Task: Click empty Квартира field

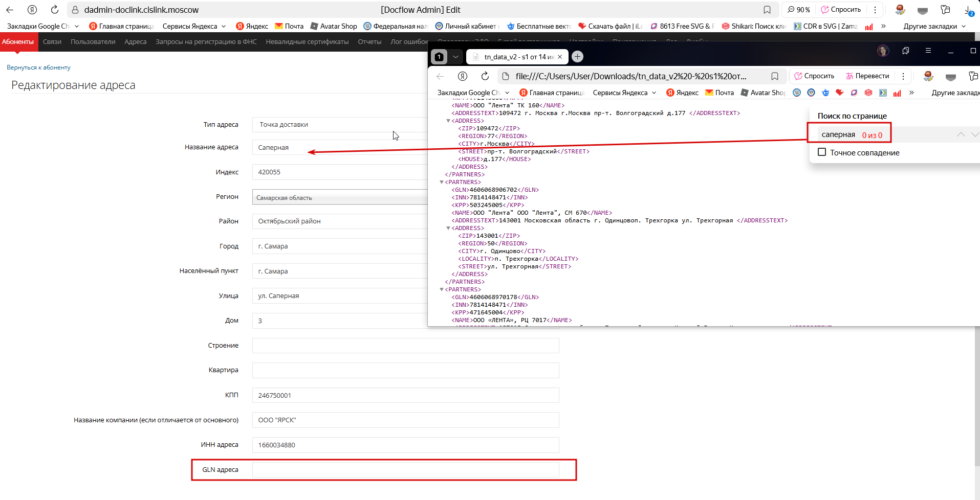Action: click(405, 370)
